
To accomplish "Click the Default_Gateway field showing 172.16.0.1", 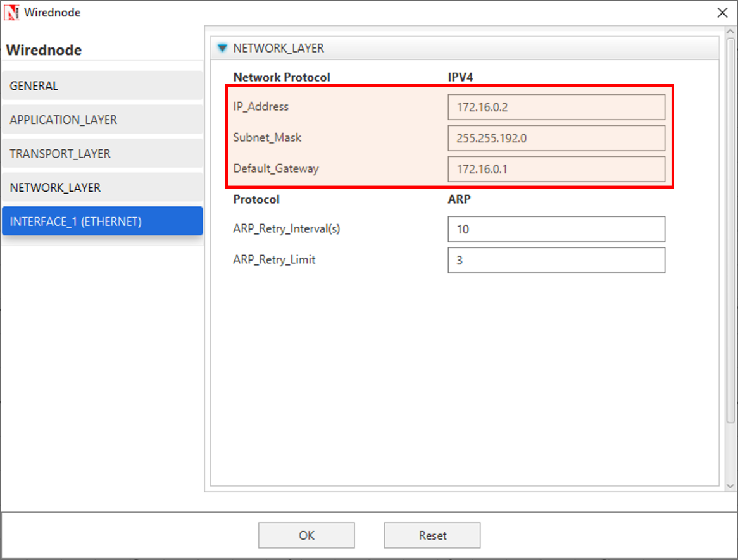I will pyautogui.click(x=556, y=169).
